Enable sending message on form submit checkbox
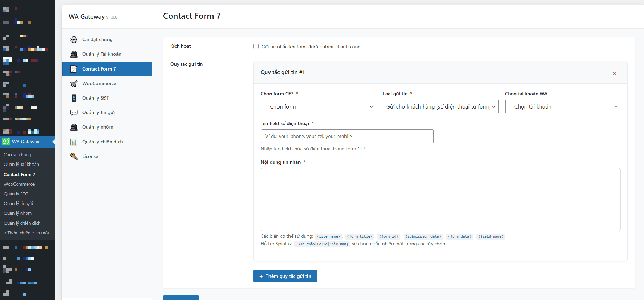 256,46
